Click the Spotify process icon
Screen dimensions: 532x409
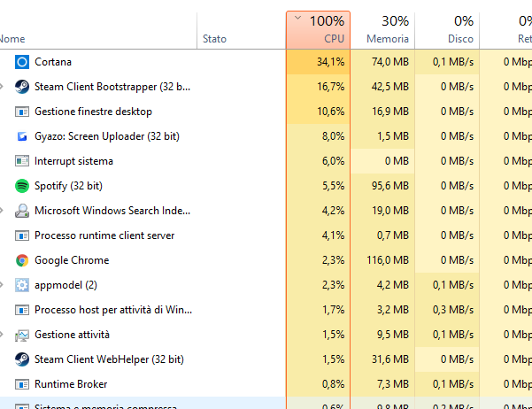[x=22, y=186]
